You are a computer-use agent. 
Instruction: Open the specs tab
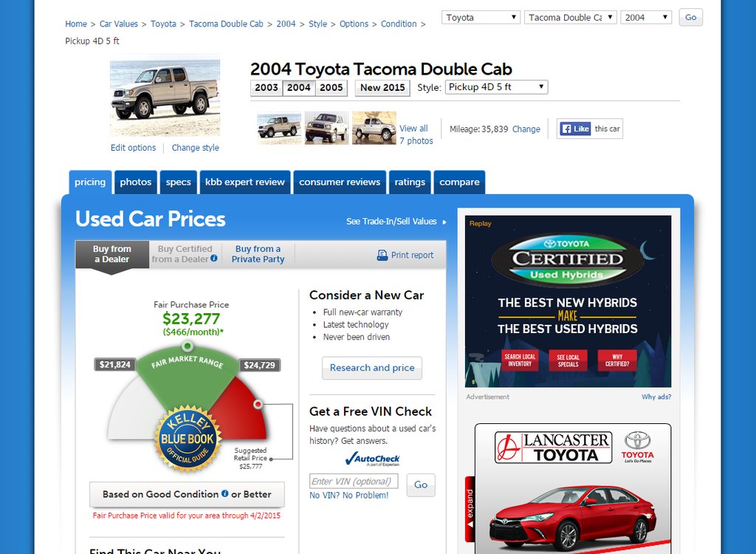[179, 182]
